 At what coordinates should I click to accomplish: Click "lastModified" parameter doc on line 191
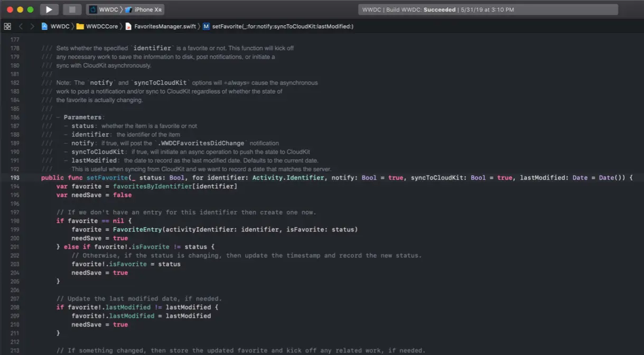(94, 161)
